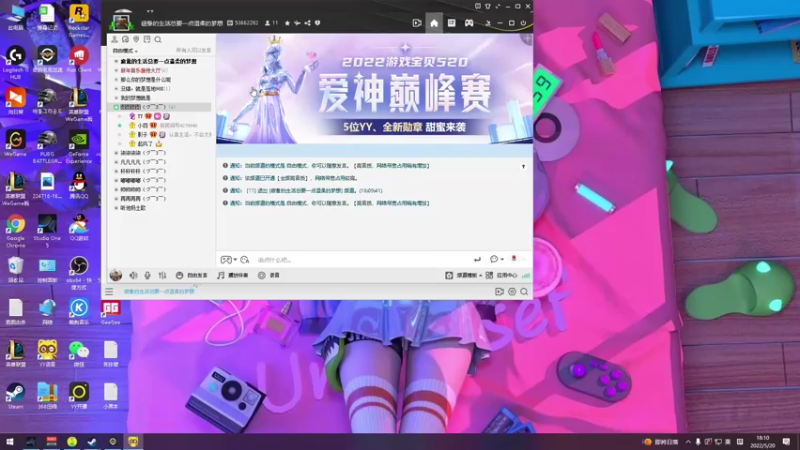Toggle the record button in bottom toolbar
Viewport: 800px width, 450px height.
tap(269, 276)
